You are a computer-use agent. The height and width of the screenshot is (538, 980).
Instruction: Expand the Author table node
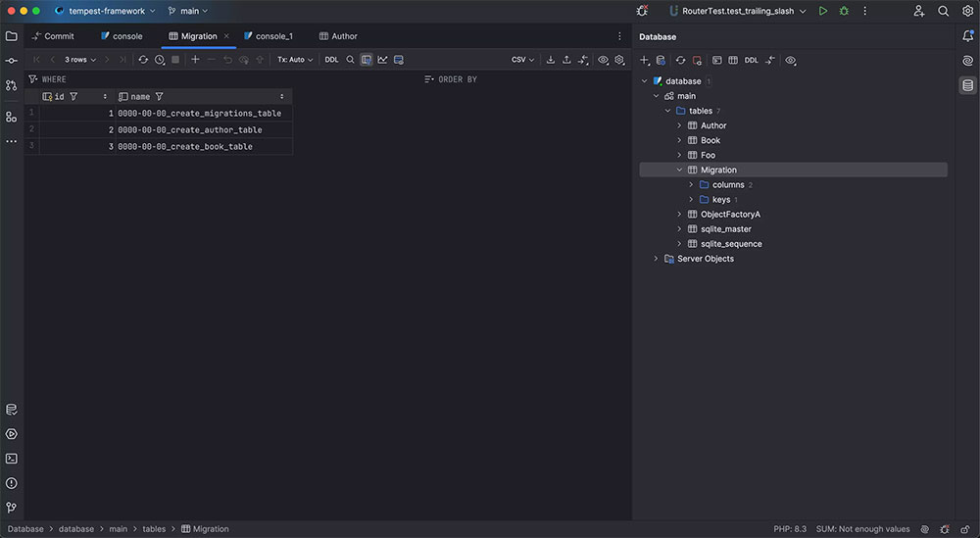pyautogui.click(x=679, y=125)
